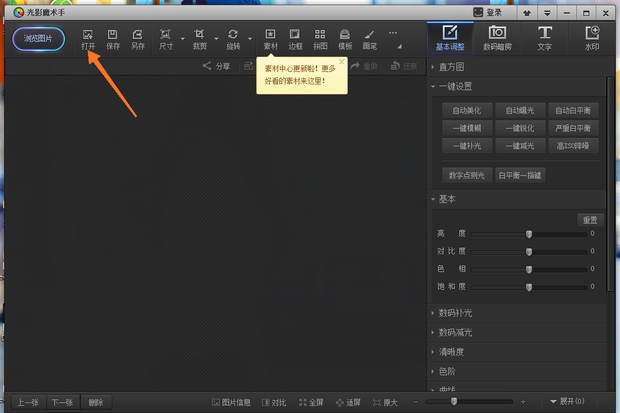The image size is (620, 413).
Task: Switch to the 数码暗房 tab
Action: point(497,38)
